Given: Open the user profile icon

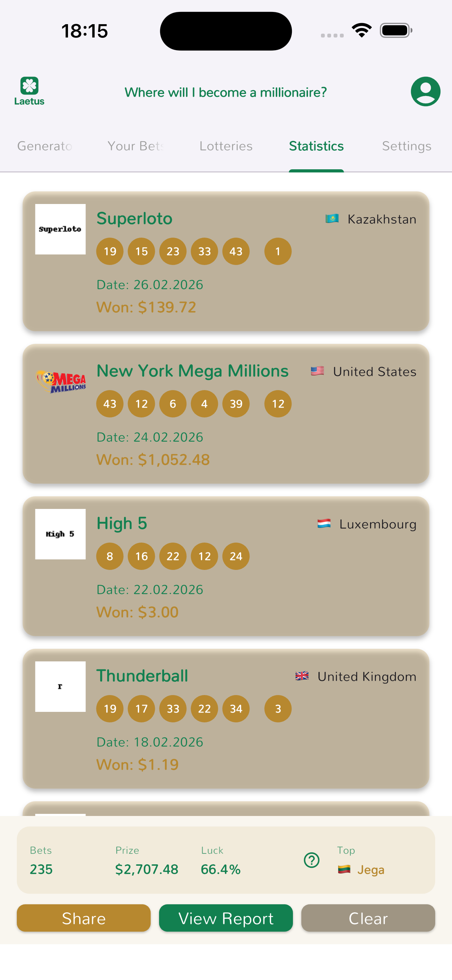Looking at the screenshot, I should coord(425,92).
